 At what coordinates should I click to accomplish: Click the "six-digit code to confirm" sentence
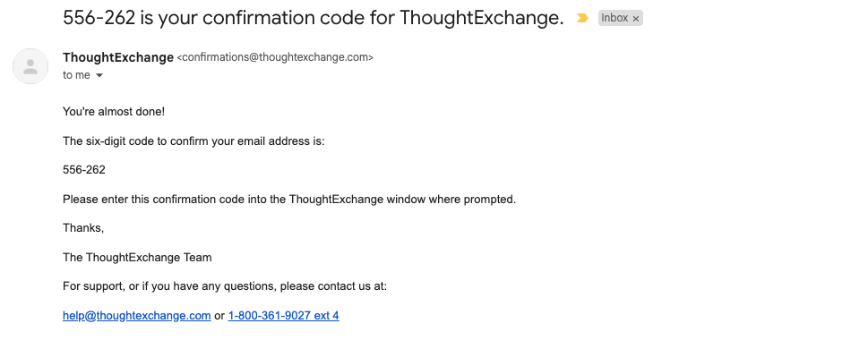(193, 141)
